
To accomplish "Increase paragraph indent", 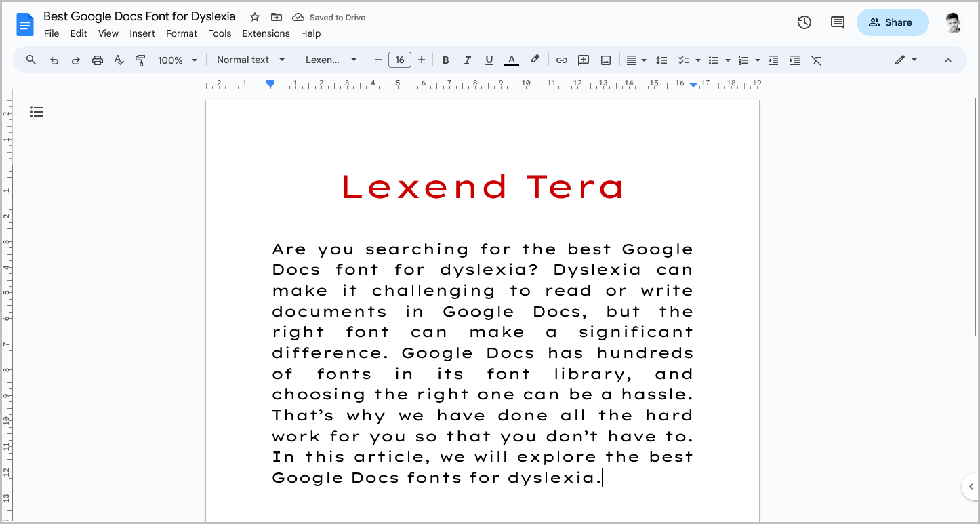I will point(795,60).
